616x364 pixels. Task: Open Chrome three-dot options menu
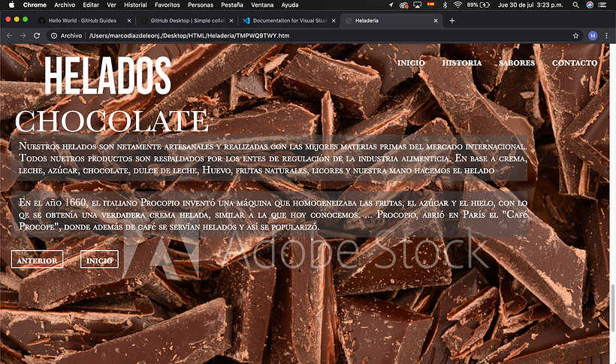pos(606,36)
